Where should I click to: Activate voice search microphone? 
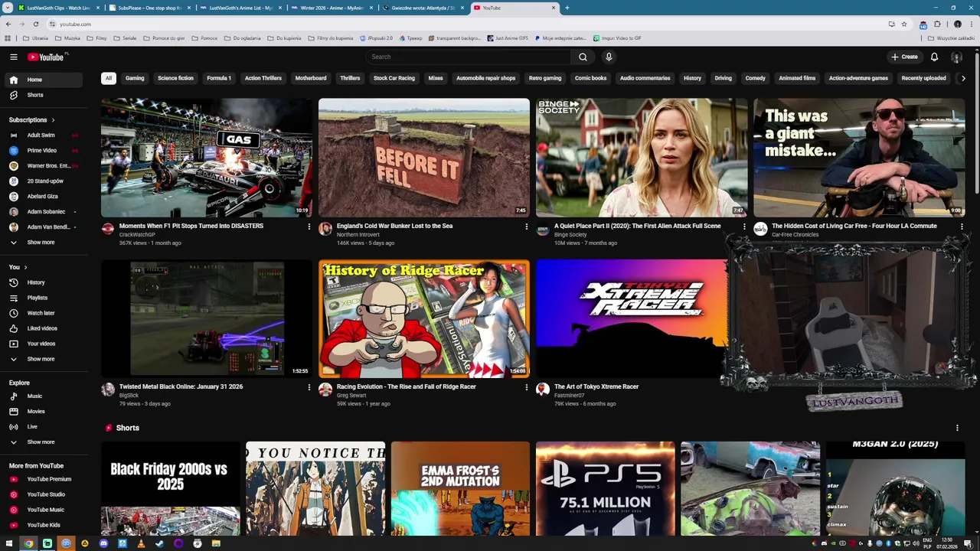point(609,57)
